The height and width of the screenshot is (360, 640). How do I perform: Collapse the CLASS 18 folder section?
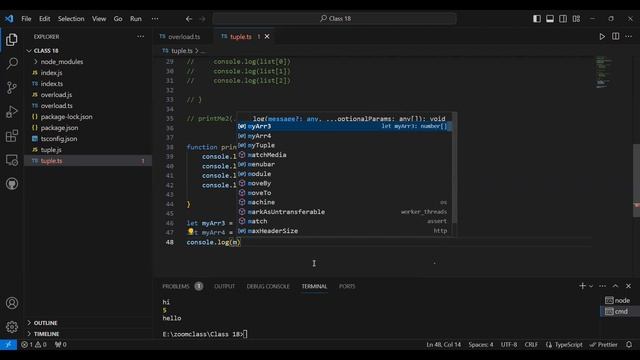[29, 51]
